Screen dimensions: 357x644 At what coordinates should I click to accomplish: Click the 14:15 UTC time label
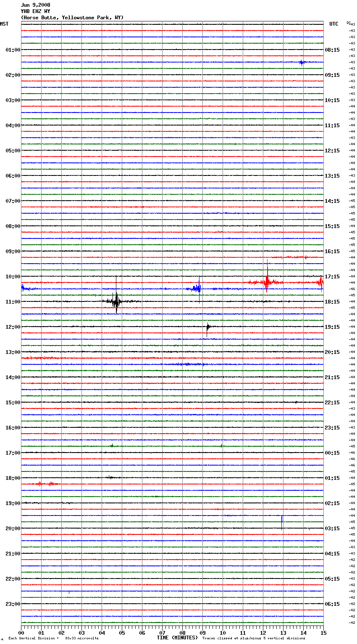pyautogui.click(x=332, y=201)
